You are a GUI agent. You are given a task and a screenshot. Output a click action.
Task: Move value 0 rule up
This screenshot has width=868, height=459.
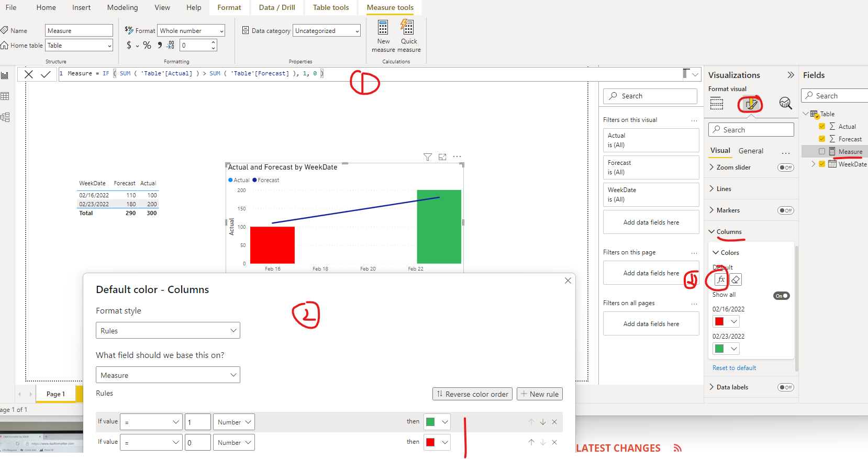tap(531, 442)
